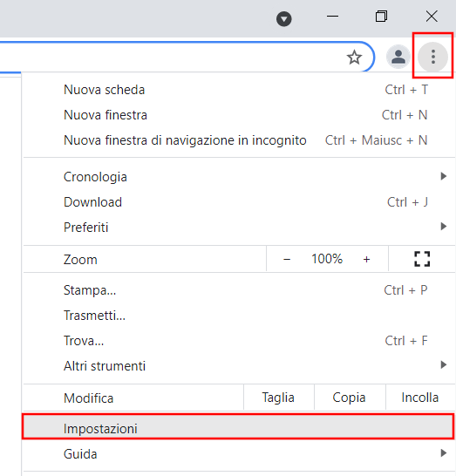
Task: Expand the Guida submenu arrow
Action: click(444, 453)
